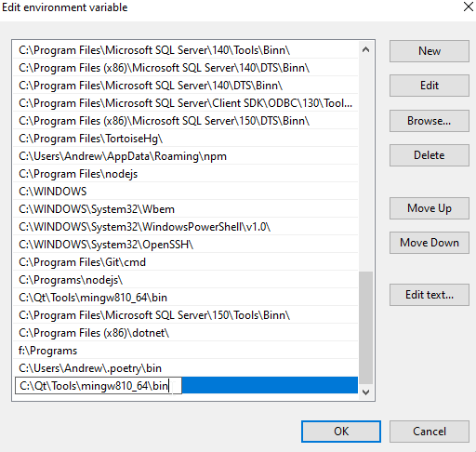
Task: Open the Edit text... dialog
Action: coord(430,295)
